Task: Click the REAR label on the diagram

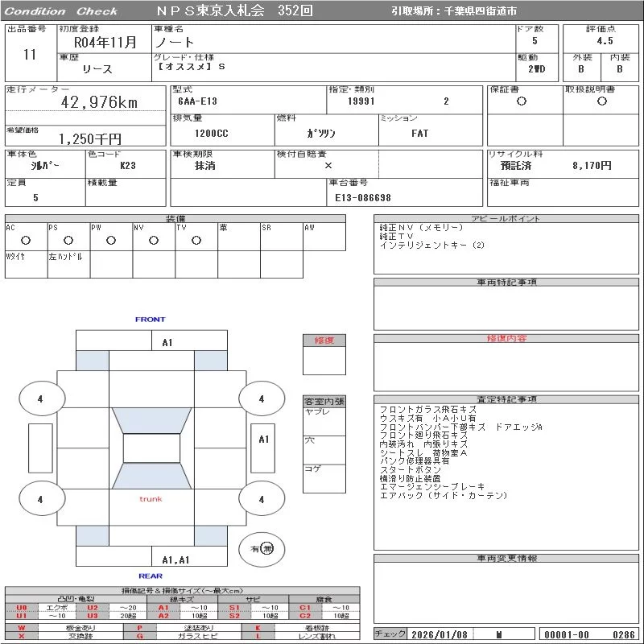Action: pyautogui.click(x=151, y=576)
